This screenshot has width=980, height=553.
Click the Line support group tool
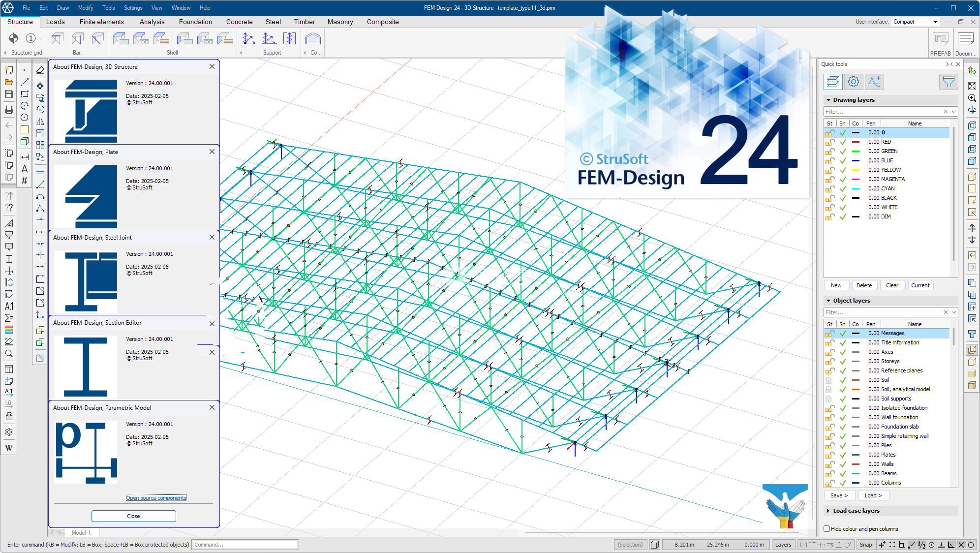269,38
